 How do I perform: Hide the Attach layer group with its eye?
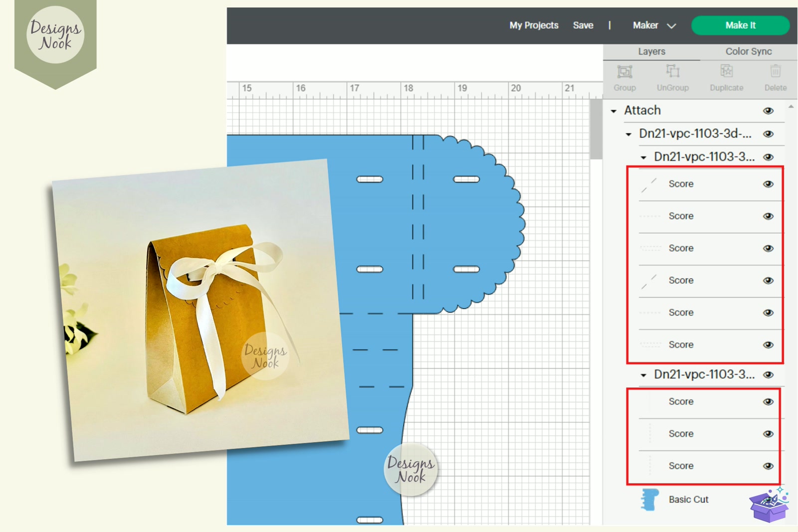pyautogui.click(x=768, y=111)
